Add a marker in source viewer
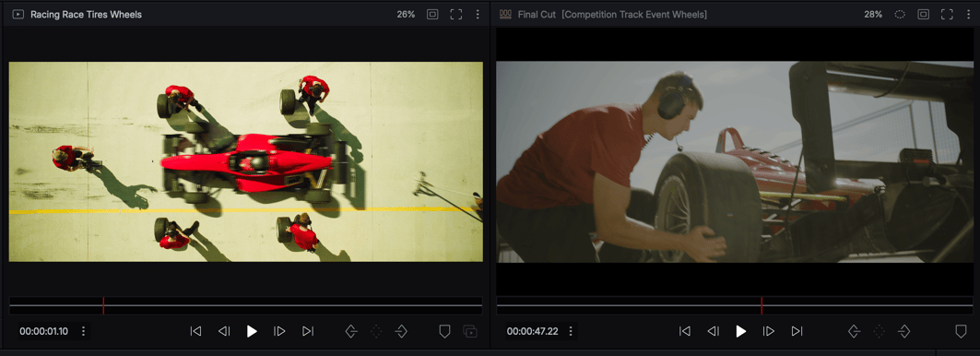 coord(444,331)
